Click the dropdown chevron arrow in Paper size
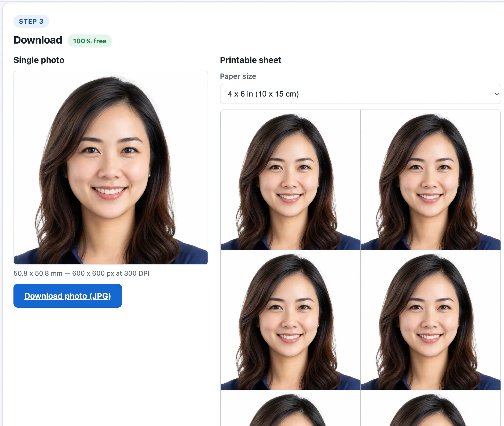Viewport: 504px width, 426px height. point(496,94)
